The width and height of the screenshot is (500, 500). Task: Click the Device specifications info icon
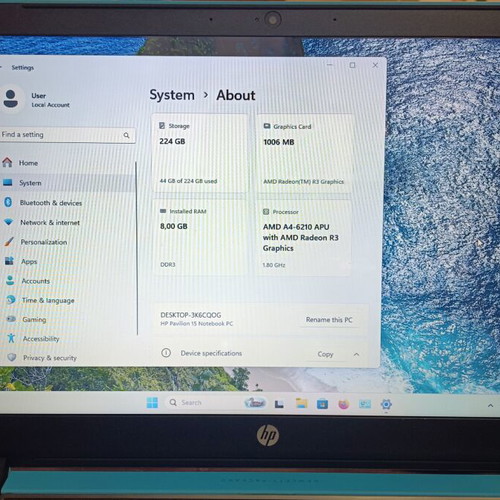pyautogui.click(x=166, y=353)
